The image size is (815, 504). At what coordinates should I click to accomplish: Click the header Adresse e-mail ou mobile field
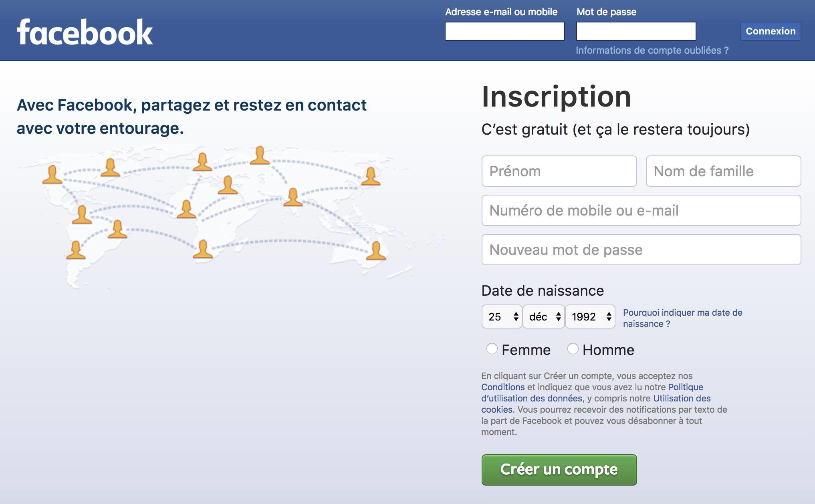(504, 31)
